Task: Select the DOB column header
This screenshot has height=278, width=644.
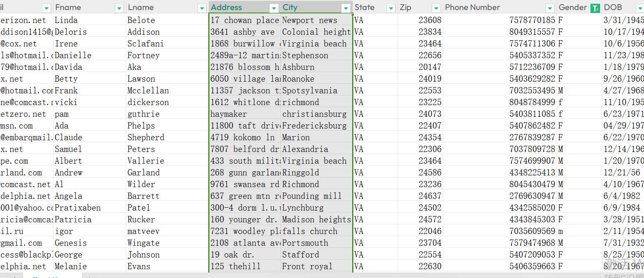Action: tap(623, 7)
